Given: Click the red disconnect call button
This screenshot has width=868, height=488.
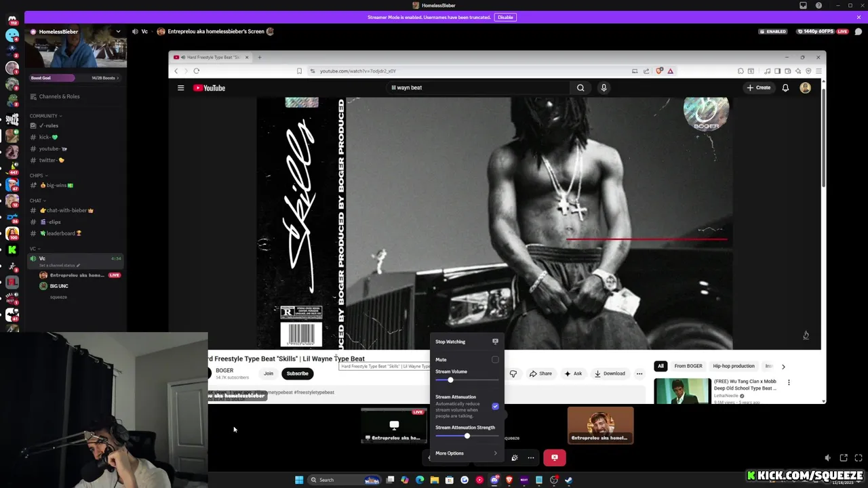Looking at the screenshot, I should coord(554,457).
